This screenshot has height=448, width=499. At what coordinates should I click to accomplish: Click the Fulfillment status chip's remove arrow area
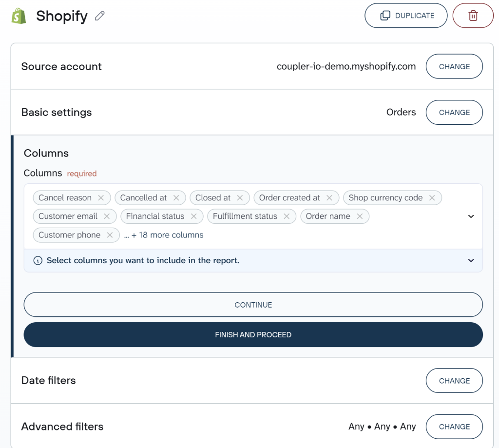click(286, 216)
